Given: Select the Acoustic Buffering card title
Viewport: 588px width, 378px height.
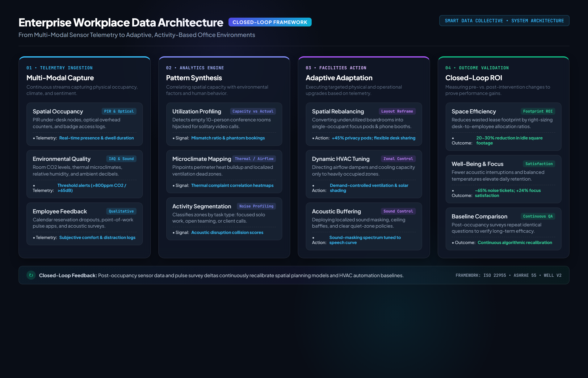Looking at the screenshot, I should point(336,211).
